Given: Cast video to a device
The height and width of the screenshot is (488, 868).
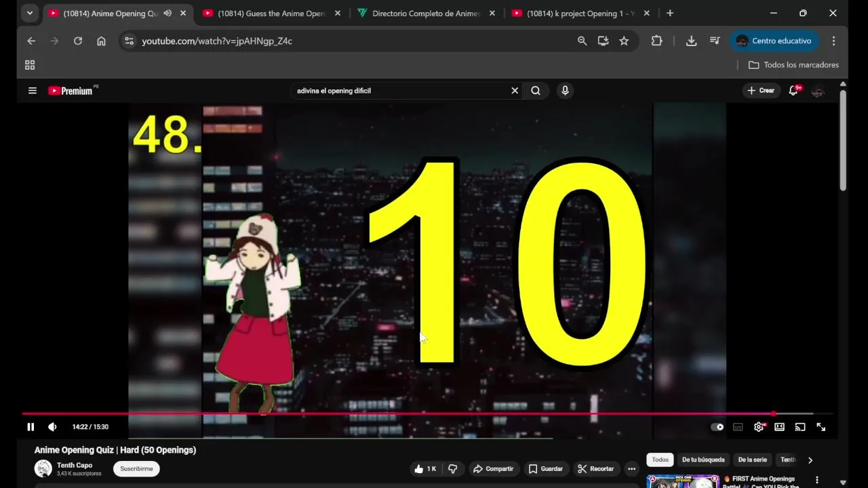Looking at the screenshot, I should point(800,427).
